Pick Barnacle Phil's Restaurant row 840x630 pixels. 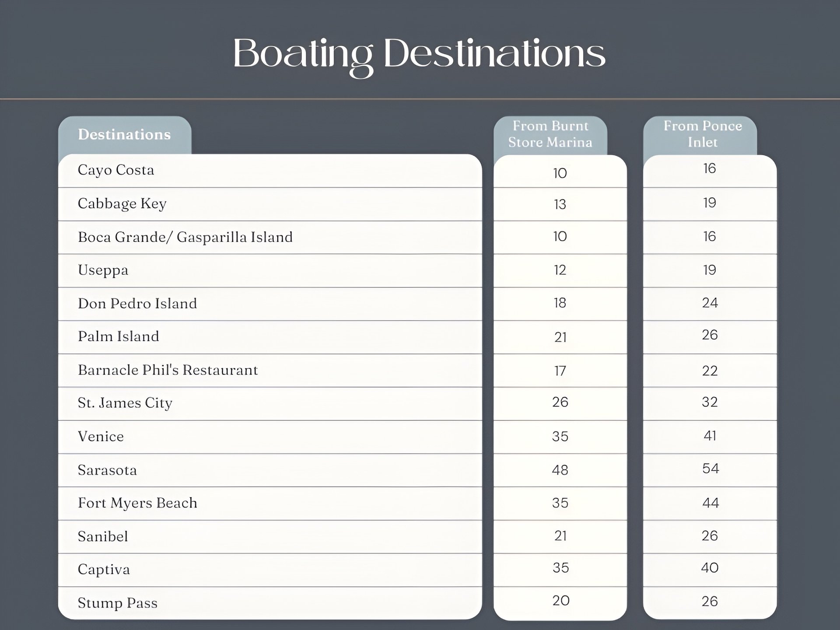tap(168, 370)
